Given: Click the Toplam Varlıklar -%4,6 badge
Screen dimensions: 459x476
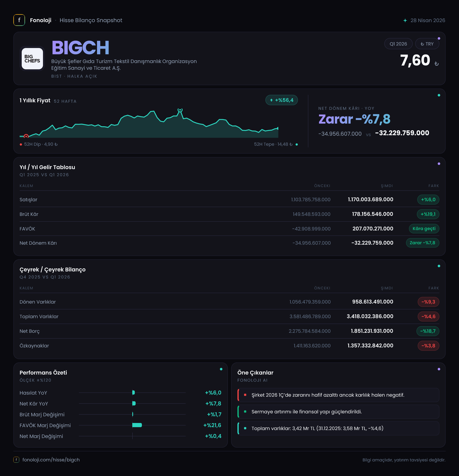Looking at the screenshot, I should pyautogui.click(x=428, y=316).
